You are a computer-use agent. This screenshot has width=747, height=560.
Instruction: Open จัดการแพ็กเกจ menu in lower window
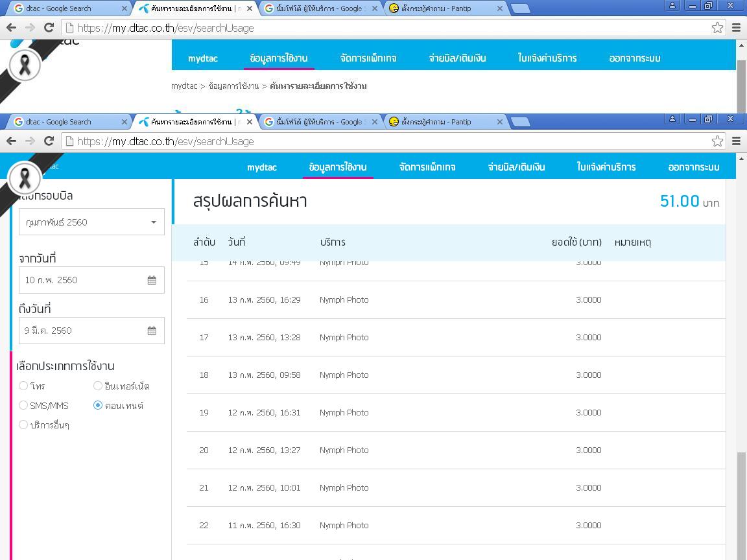pos(427,167)
